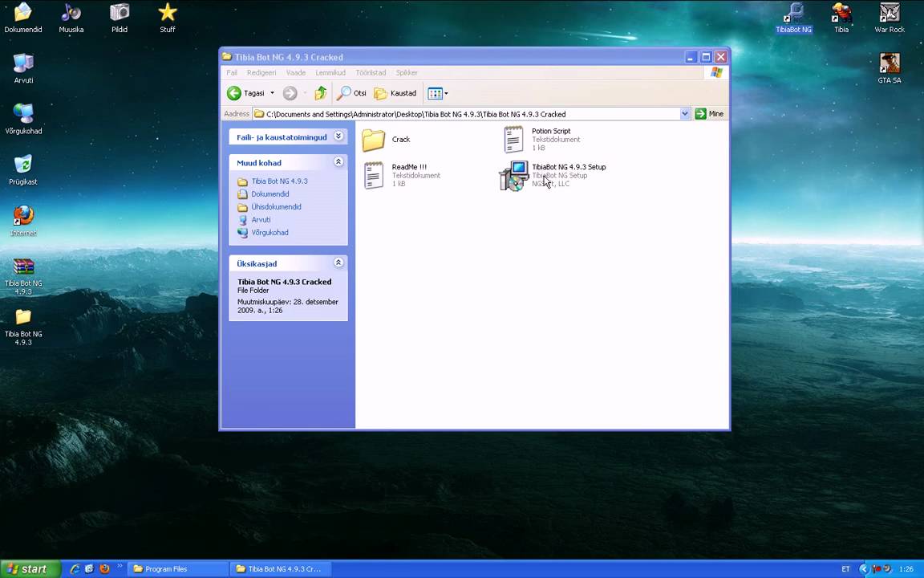The height and width of the screenshot is (578, 924).
Task: Select the Stuff star desktop icon
Action: tap(168, 18)
